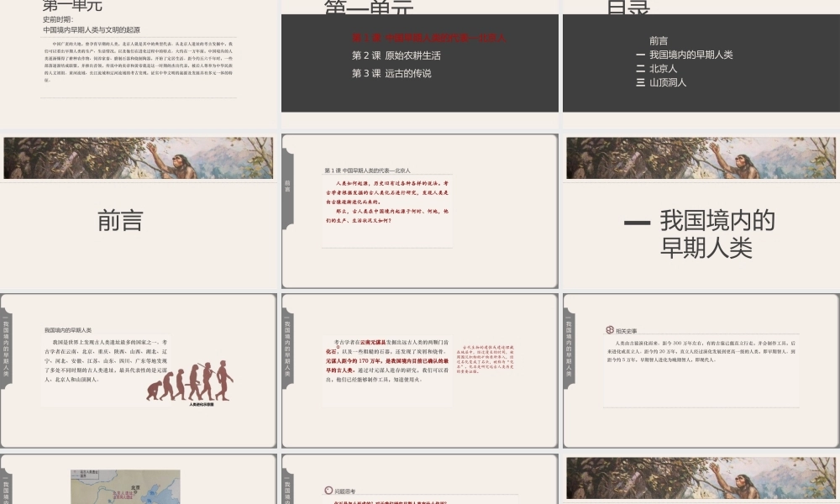Click the 相关史事 knot icon
Screen dimensions: 840x504
[610, 330]
